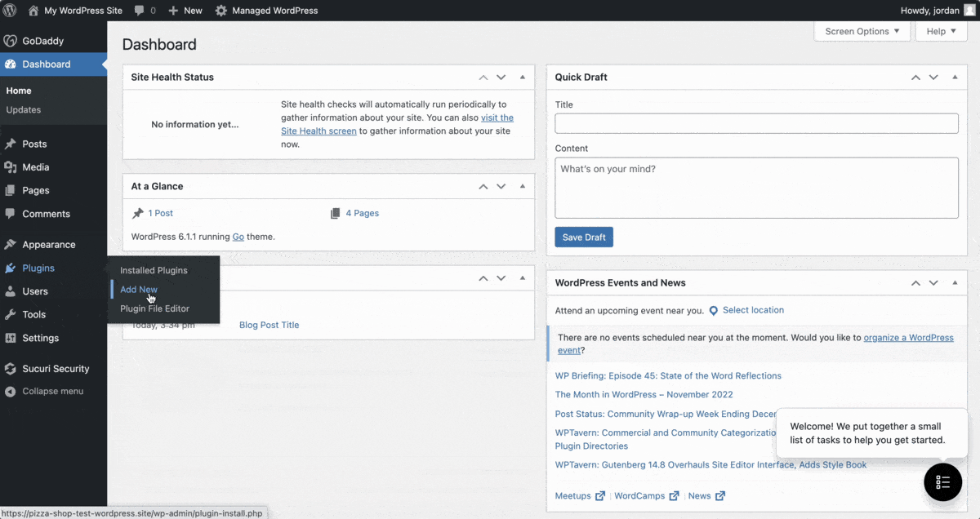Toggle the Quick Draft panel collapse arrow
Screen dimensions: 980x519
click(955, 78)
